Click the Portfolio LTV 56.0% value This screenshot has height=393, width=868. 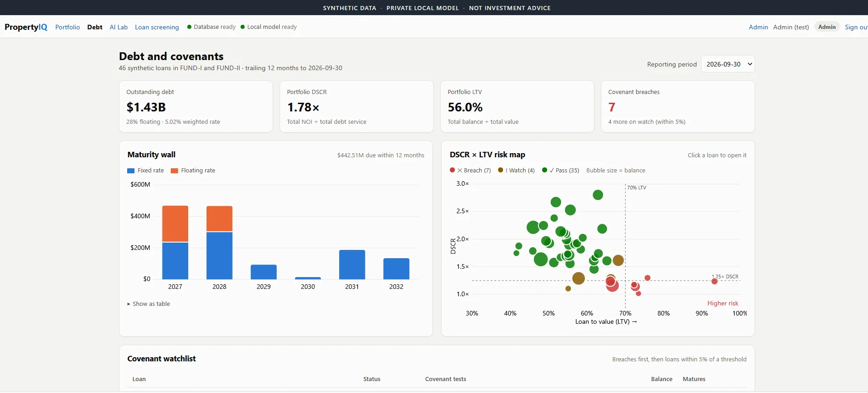coord(465,107)
